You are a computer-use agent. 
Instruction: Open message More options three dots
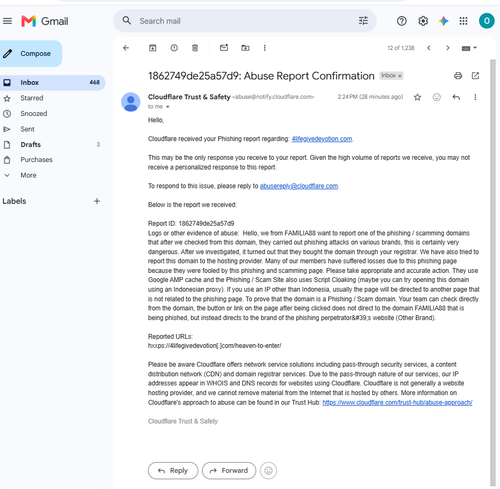(475, 97)
